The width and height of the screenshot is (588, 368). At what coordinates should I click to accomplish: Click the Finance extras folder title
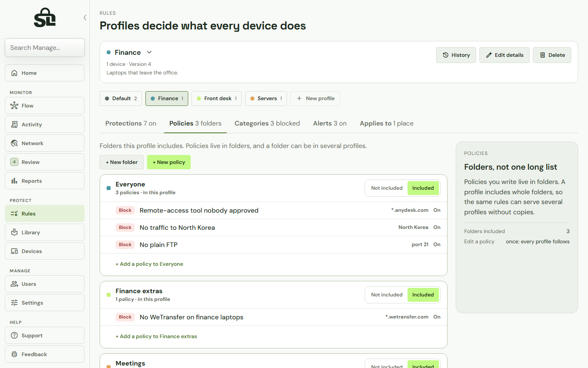point(139,291)
